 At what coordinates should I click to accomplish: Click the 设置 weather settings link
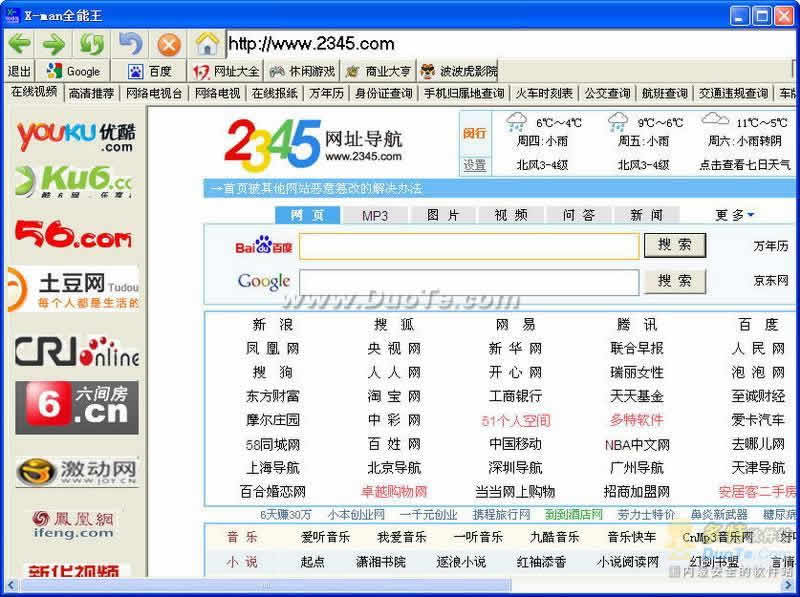tap(474, 165)
